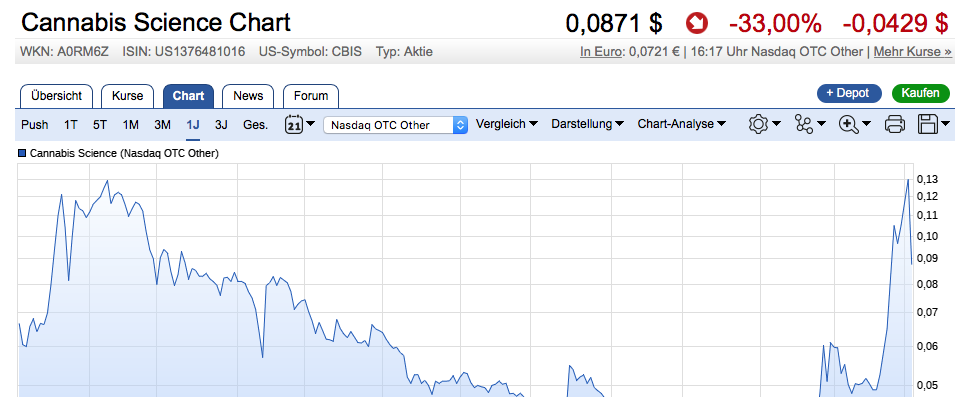
Task: Open the News tab
Action: [248, 96]
